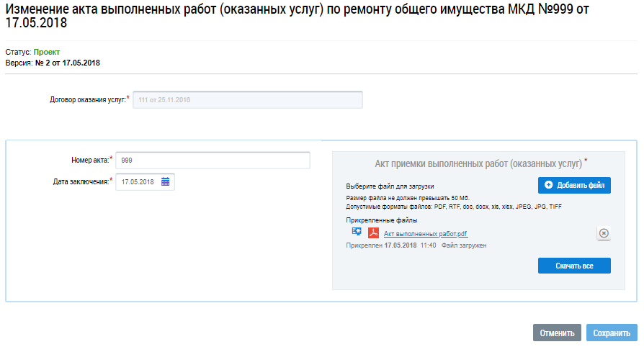Open the Акт выполненных работ.pdf link
Screen dimensions: 644x352
[426, 234]
